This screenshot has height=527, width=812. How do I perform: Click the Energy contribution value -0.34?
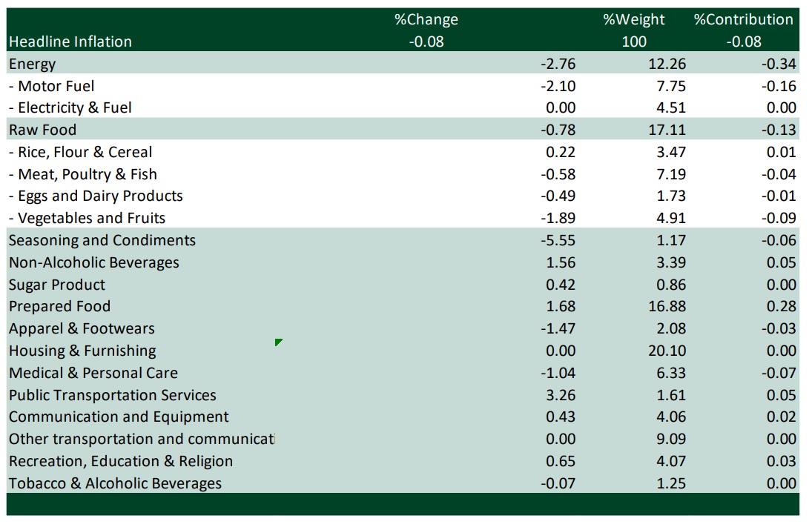click(x=778, y=64)
